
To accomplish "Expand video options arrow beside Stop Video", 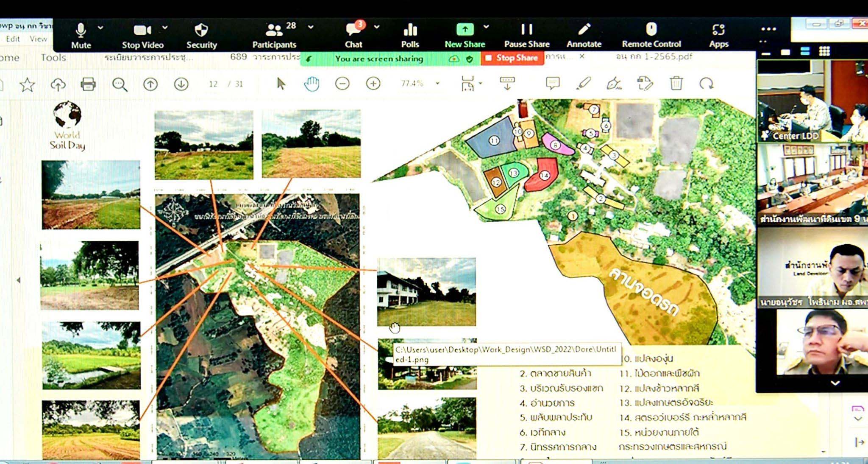I will 165,28.
